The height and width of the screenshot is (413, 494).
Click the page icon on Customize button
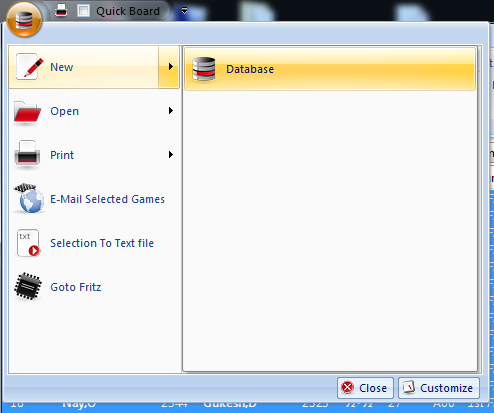tap(409, 387)
